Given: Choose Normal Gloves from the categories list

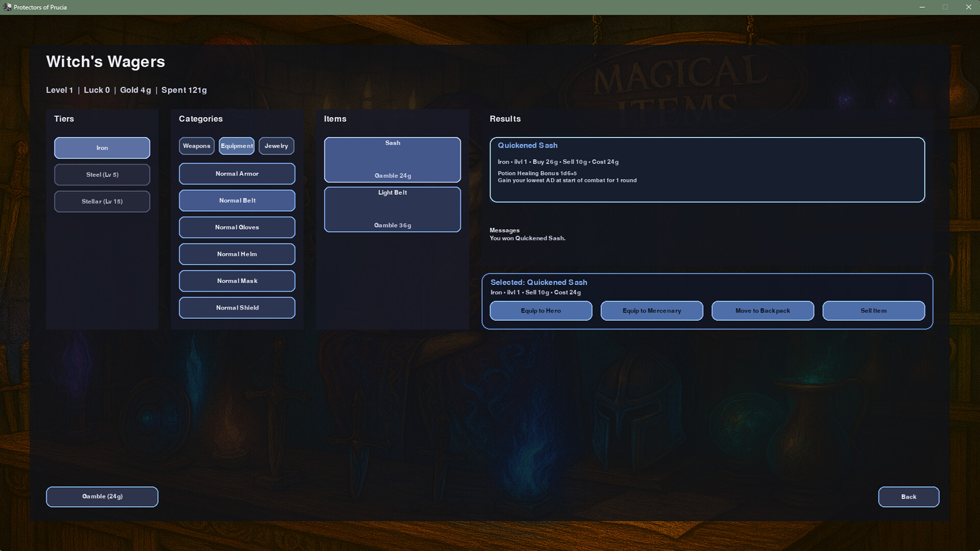Looking at the screenshot, I should pyautogui.click(x=236, y=227).
